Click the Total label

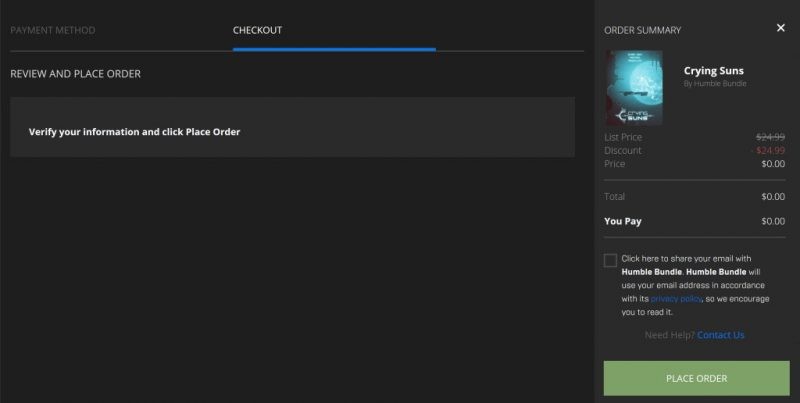click(614, 196)
